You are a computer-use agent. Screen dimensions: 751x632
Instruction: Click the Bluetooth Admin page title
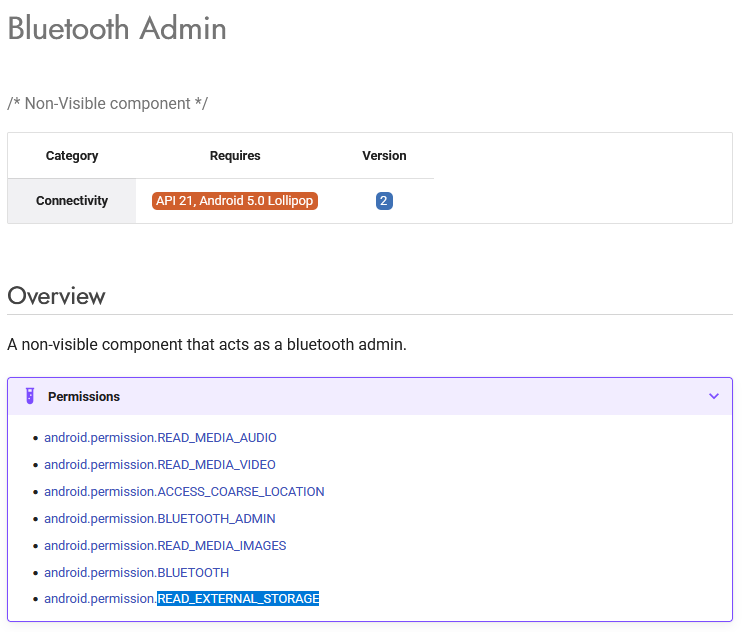117,28
